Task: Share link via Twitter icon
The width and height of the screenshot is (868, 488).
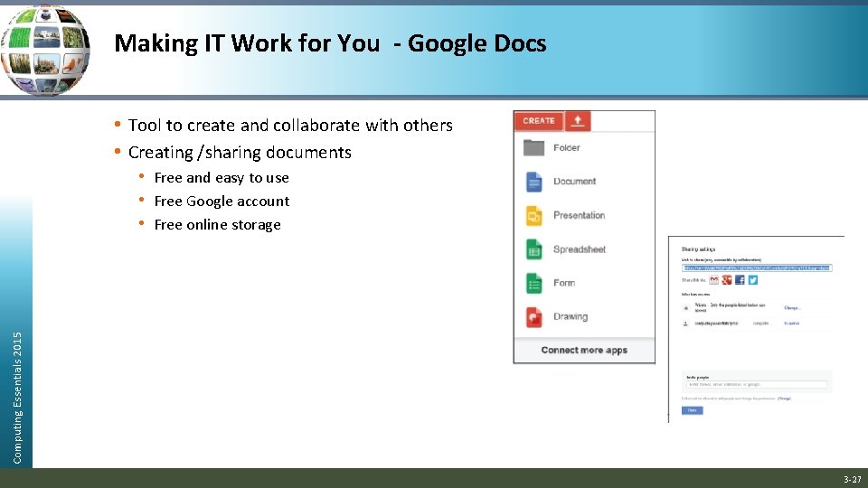Action: [x=753, y=280]
